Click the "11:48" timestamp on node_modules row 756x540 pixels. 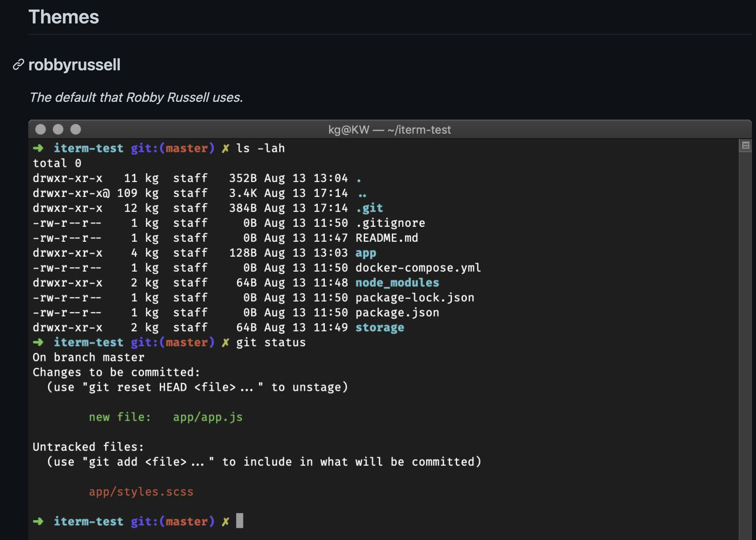coord(331,283)
